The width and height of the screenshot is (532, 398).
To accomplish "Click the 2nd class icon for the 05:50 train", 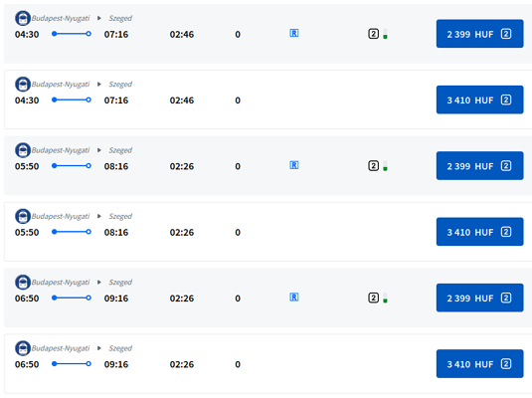I will [x=374, y=166].
